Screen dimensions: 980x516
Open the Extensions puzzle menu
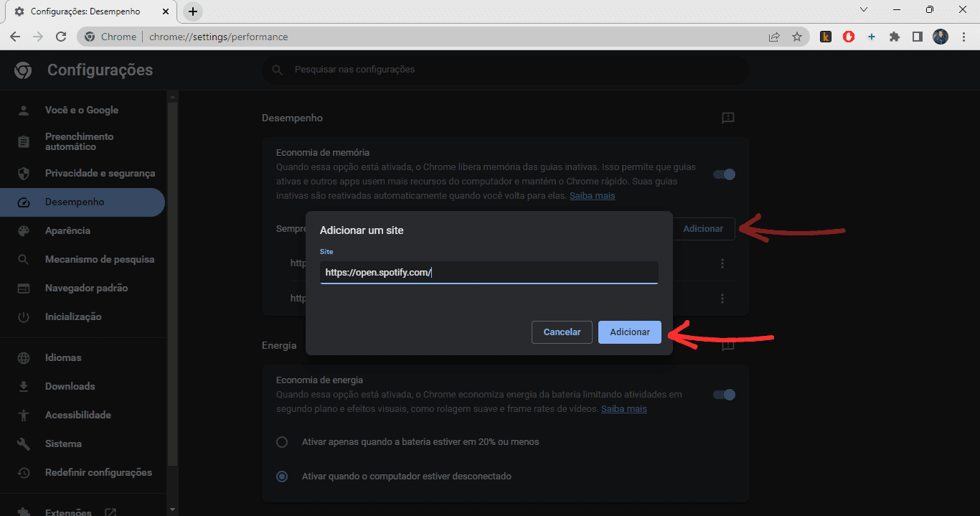[895, 37]
